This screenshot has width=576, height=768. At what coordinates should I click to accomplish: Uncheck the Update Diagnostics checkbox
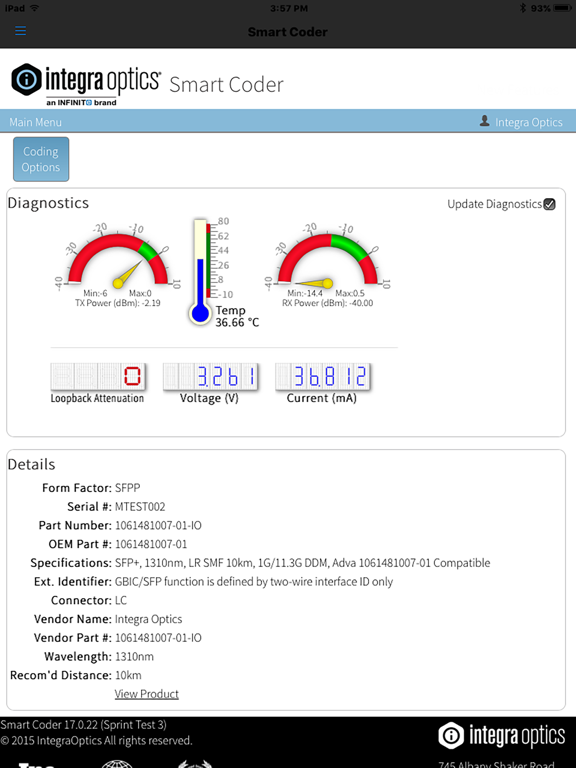pyautogui.click(x=550, y=204)
